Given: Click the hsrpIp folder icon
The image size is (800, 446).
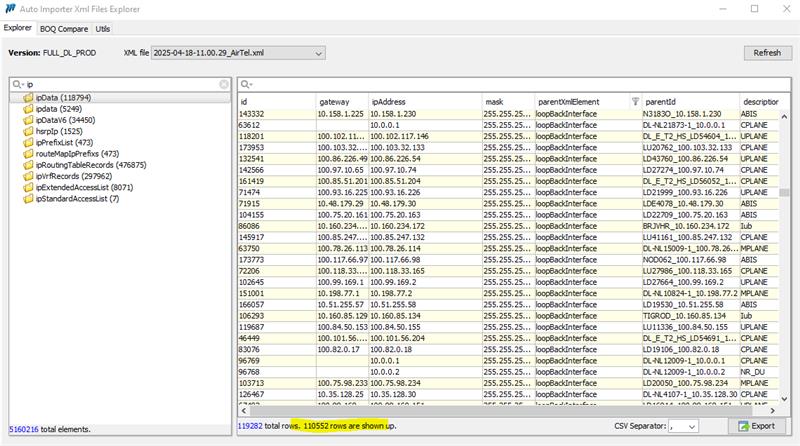Looking at the screenshot, I should pos(28,131).
